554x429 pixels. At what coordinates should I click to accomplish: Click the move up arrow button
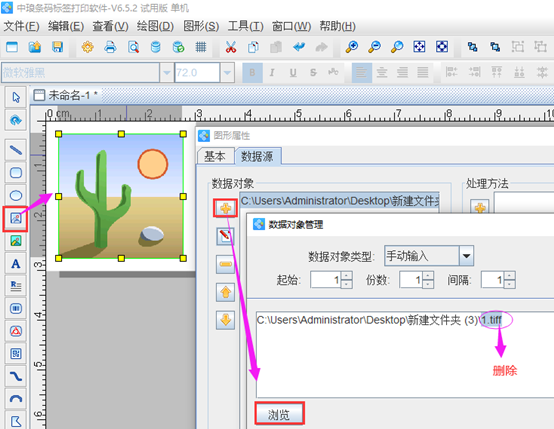click(225, 292)
